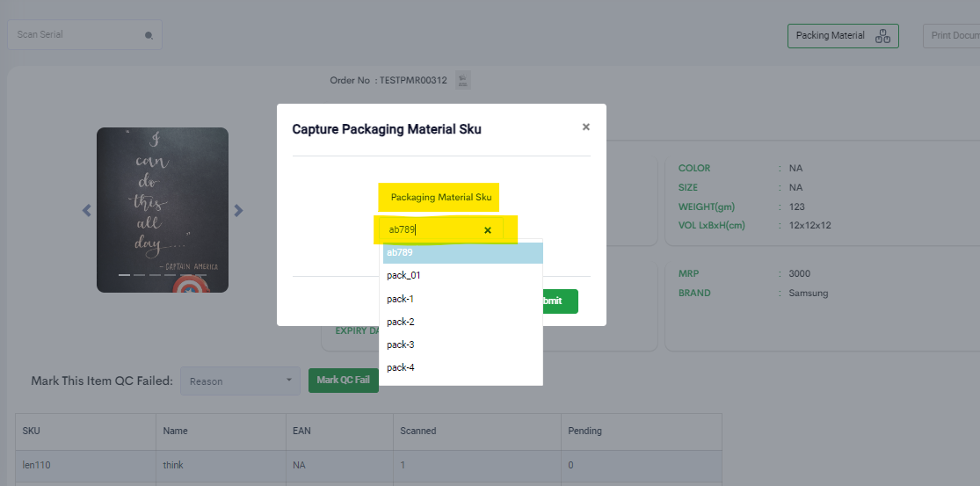980x486 pixels.
Task: Open the Reason dropdown for QC failure
Action: 241,381
